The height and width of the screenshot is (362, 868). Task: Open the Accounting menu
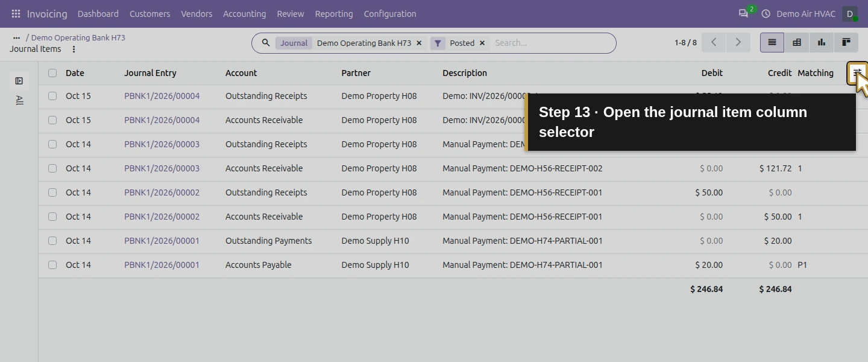pyautogui.click(x=244, y=13)
